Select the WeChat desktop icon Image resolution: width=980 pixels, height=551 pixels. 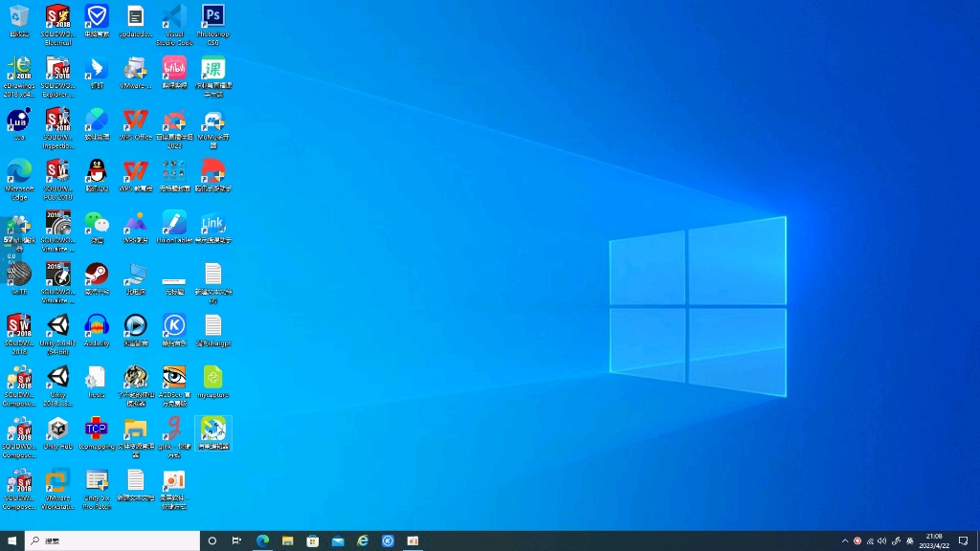click(97, 223)
